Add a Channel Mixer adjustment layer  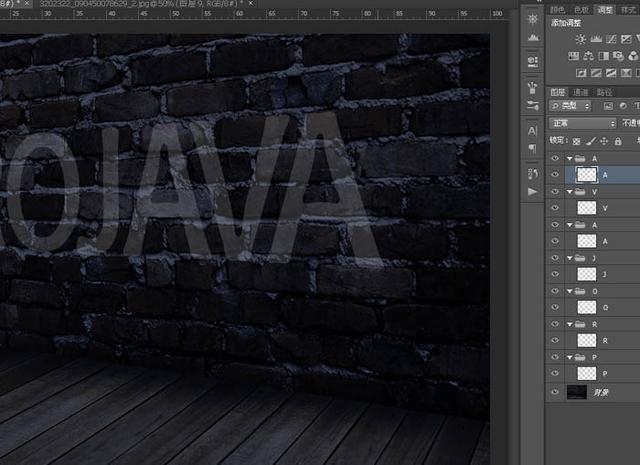click(x=633, y=56)
